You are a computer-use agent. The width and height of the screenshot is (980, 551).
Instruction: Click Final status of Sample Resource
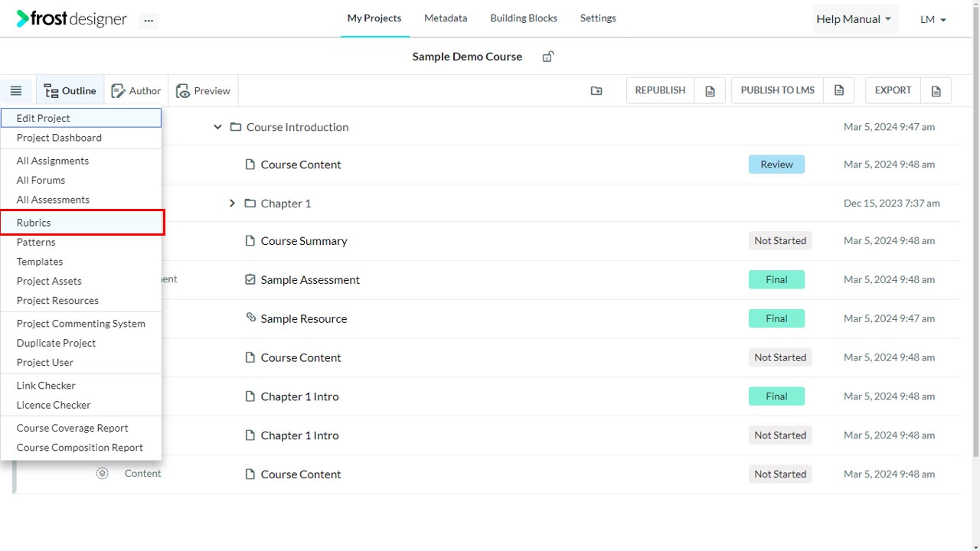pos(776,318)
